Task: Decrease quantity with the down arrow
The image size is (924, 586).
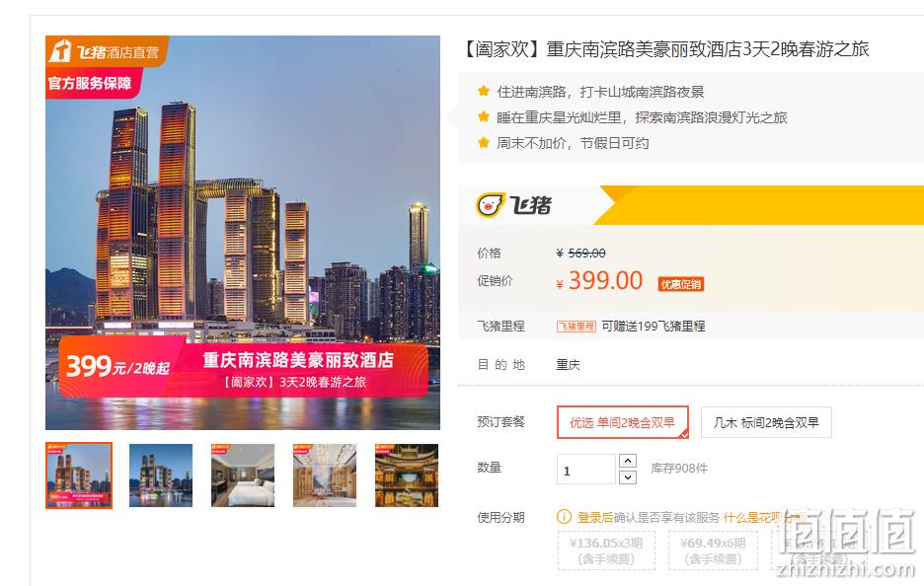Action: pos(628,477)
